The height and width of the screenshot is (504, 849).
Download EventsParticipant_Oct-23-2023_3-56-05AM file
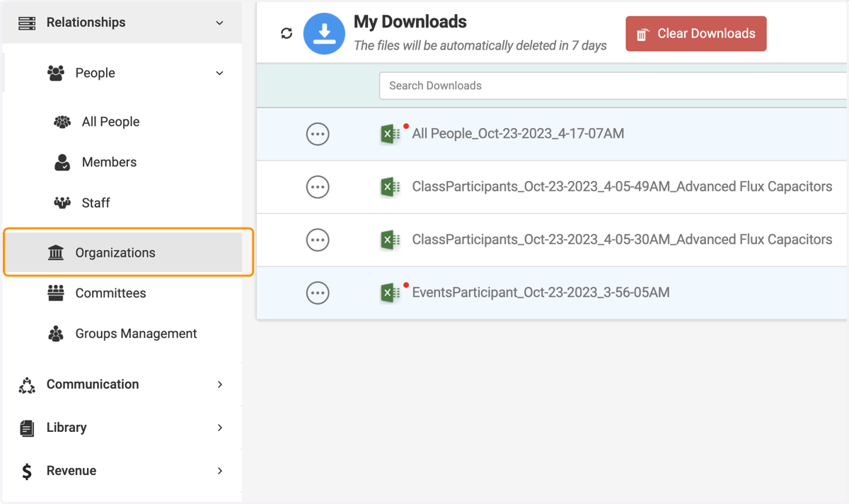pos(541,293)
